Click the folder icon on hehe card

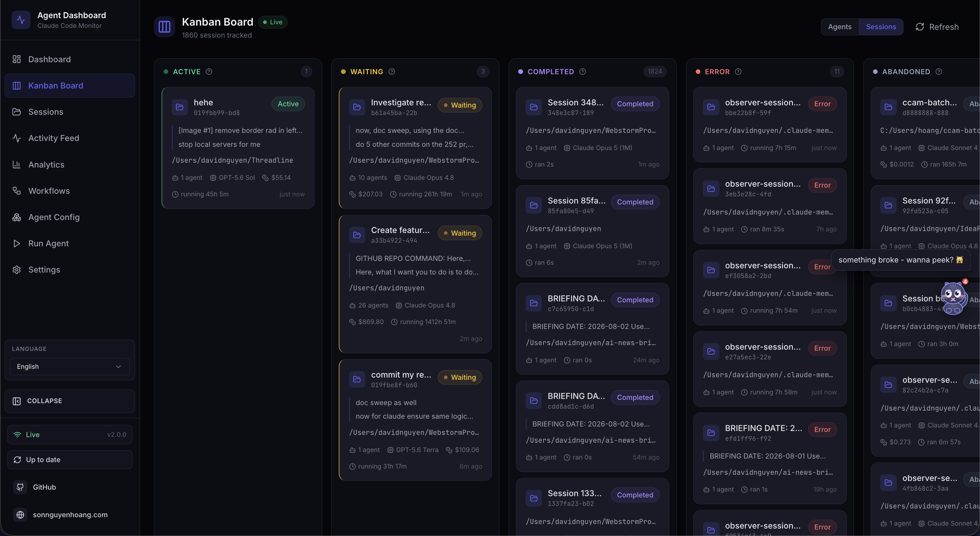[180, 107]
